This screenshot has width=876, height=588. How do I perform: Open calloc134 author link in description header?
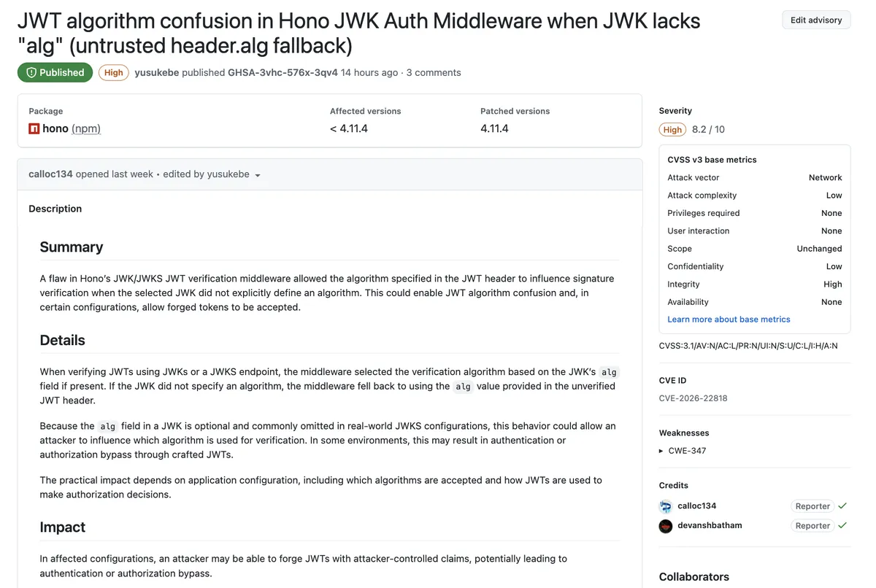(x=50, y=174)
